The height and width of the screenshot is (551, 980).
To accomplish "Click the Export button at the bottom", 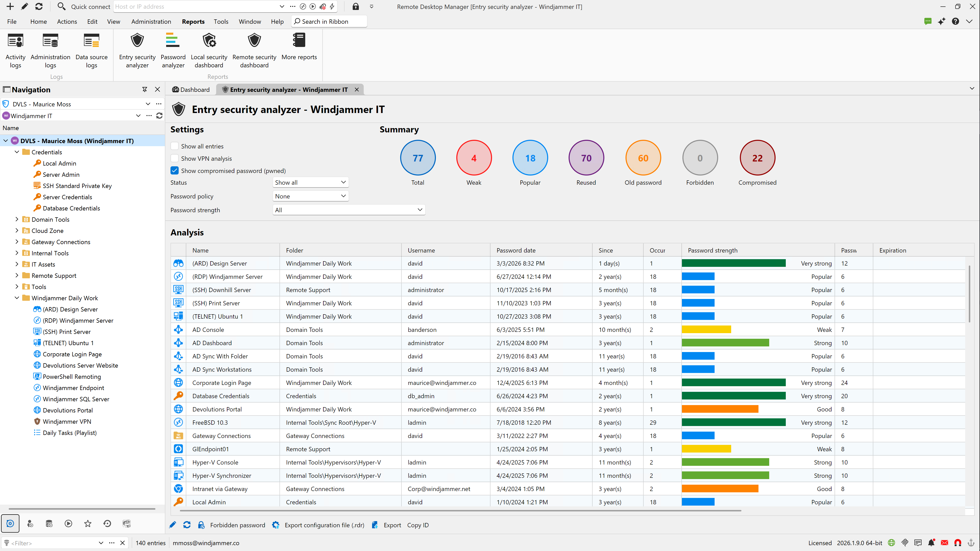I will coord(392,525).
